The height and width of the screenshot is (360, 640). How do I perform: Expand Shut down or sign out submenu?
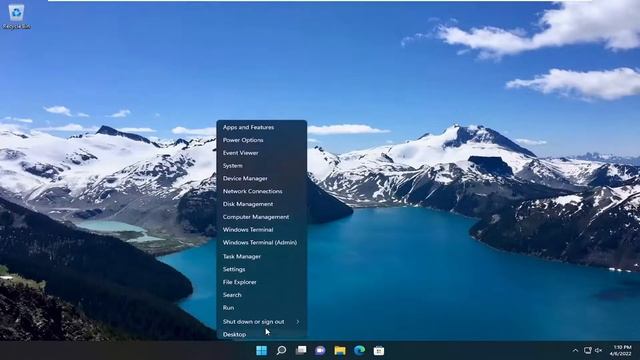(262, 322)
